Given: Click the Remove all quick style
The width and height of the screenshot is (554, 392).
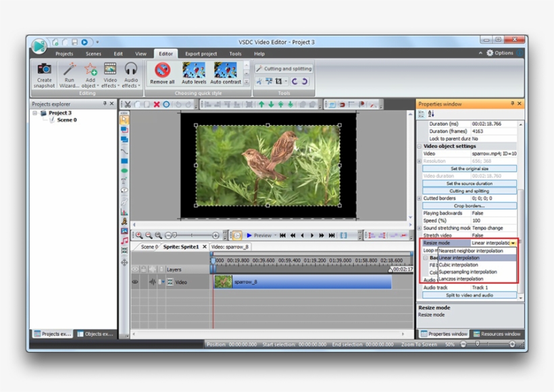Looking at the screenshot, I should pyautogui.click(x=162, y=70).
